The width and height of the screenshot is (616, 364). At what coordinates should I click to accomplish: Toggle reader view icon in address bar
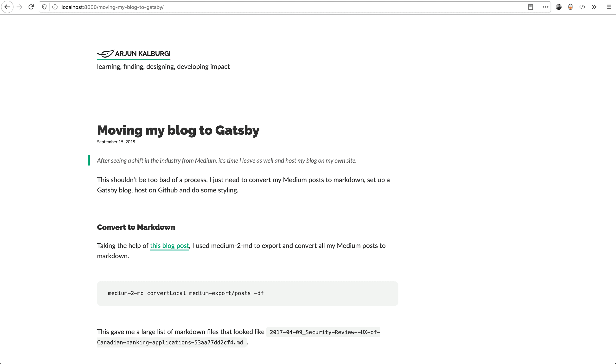(530, 7)
